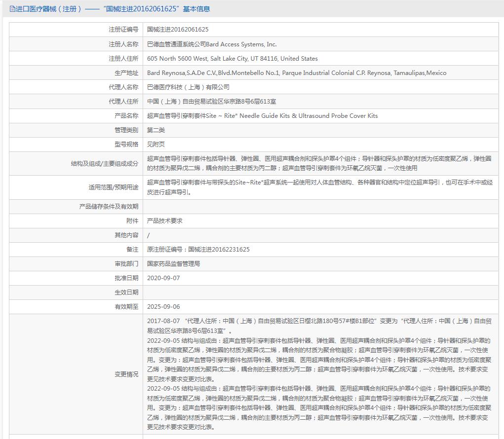Click value 国械注进20162061625 in the 注册证编号 row

(x=178, y=30)
